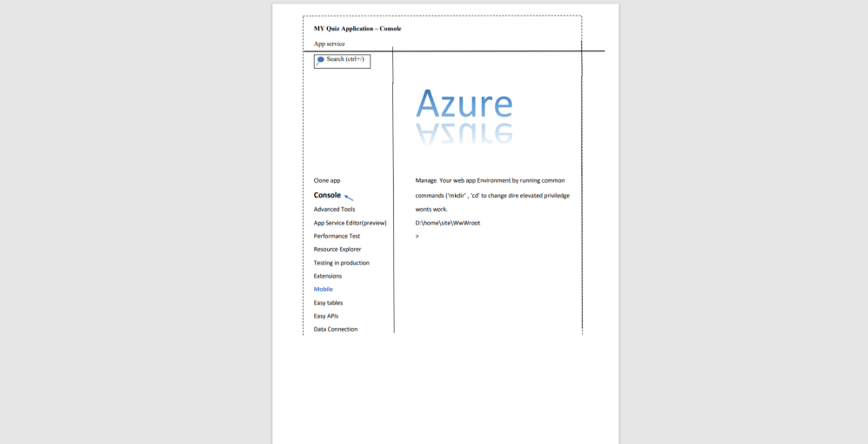This screenshot has width=868, height=444.
Task: Select Console in the sidebar
Action: [x=327, y=195]
